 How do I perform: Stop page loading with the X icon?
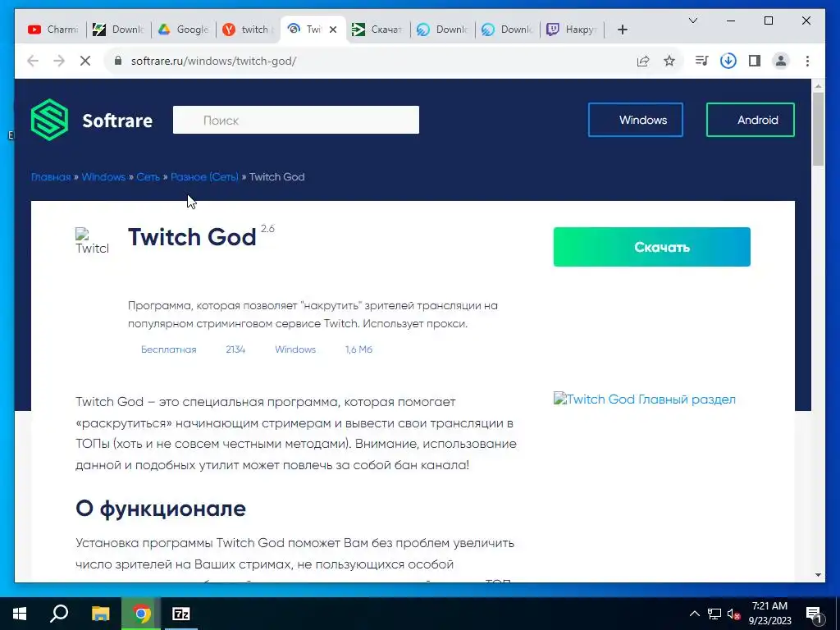pos(85,61)
